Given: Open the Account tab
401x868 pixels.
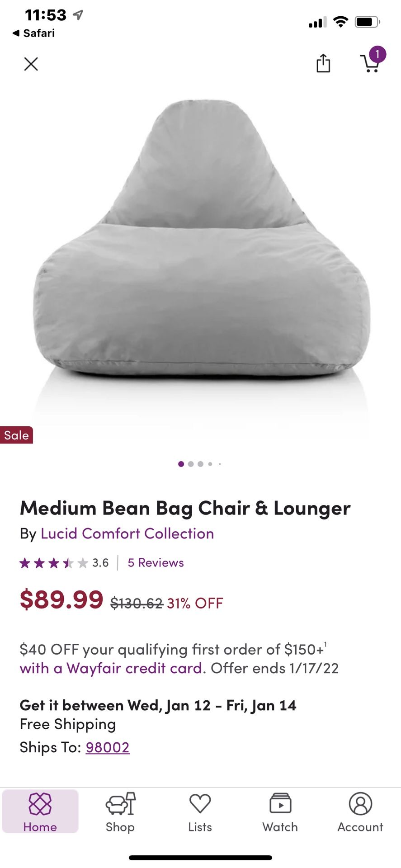Looking at the screenshot, I should 360,812.
